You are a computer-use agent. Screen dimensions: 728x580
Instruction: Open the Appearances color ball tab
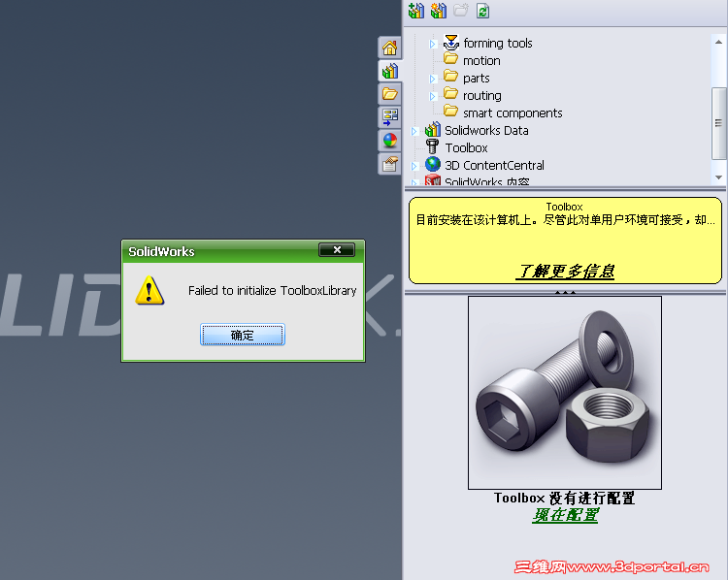coord(389,140)
